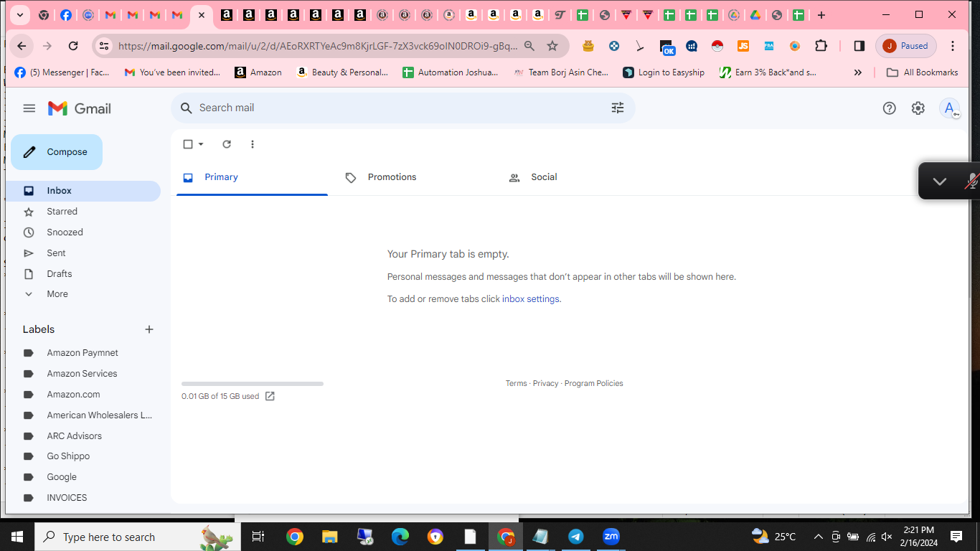Switch to the Google Drive browser tab
The height and width of the screenshot is (551, 980).
click(755, 15)
